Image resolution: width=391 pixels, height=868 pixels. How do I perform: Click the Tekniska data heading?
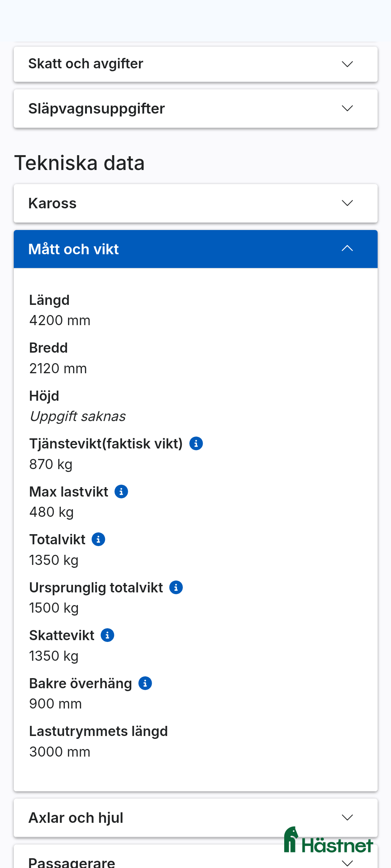pos(80,162)
